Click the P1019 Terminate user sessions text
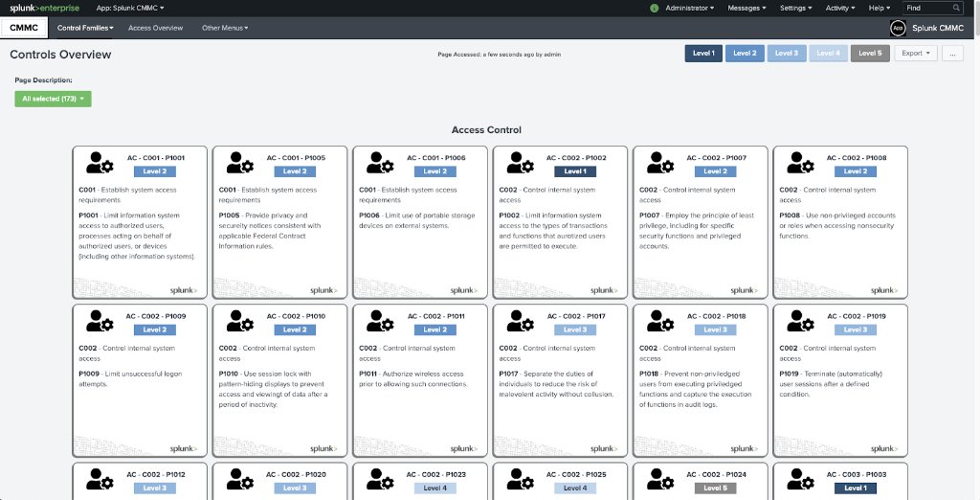Image resolution: width=980 pixels, height=500 pixels. click(831, 383)
